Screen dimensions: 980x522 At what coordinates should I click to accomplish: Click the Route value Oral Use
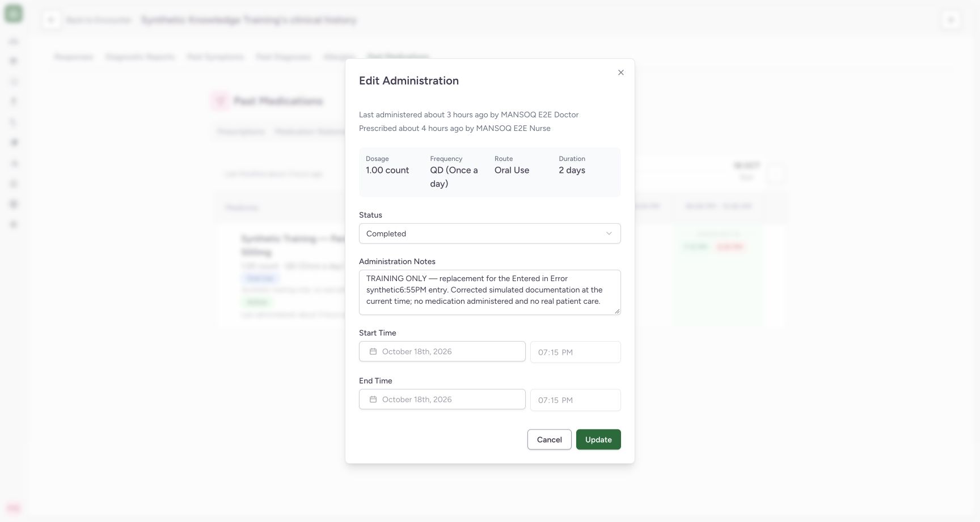pyautogui.click(x=512, y=170)
